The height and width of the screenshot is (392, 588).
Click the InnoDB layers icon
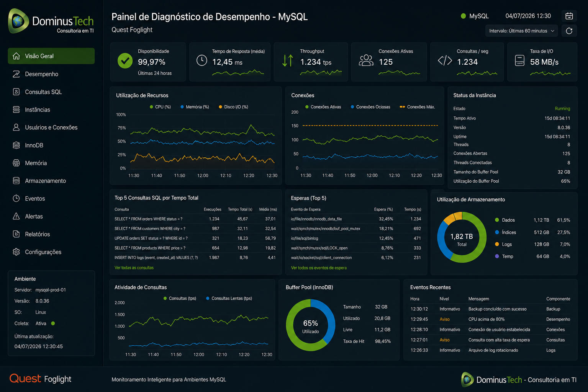pyautogui.click(x=16, y=145)
